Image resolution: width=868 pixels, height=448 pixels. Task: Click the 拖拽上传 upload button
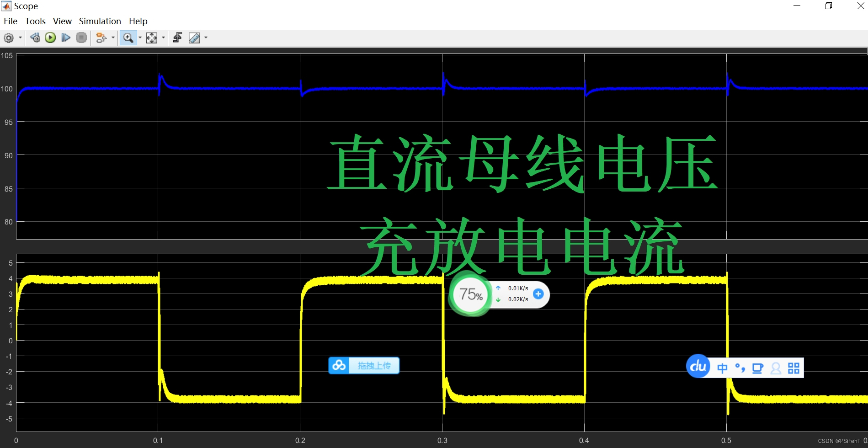tap(374, 366)
